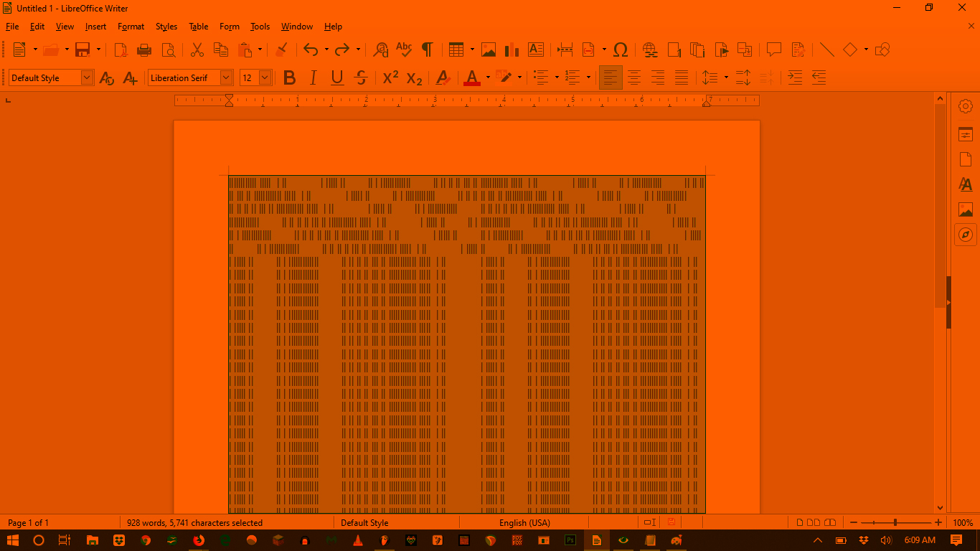Click the Save document icon
This screenshot has height=551, width=980.
tap(83, 50)
